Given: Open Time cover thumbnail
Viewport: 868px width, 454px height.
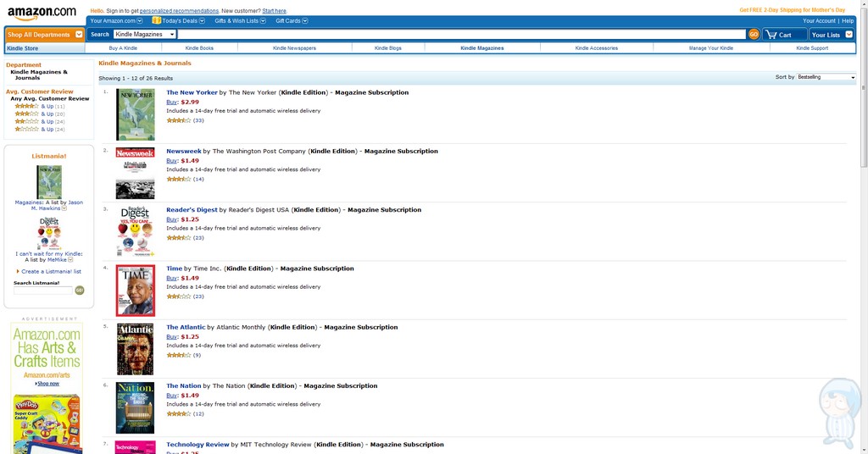Looking at the screenshot, I should coord(135,291).
